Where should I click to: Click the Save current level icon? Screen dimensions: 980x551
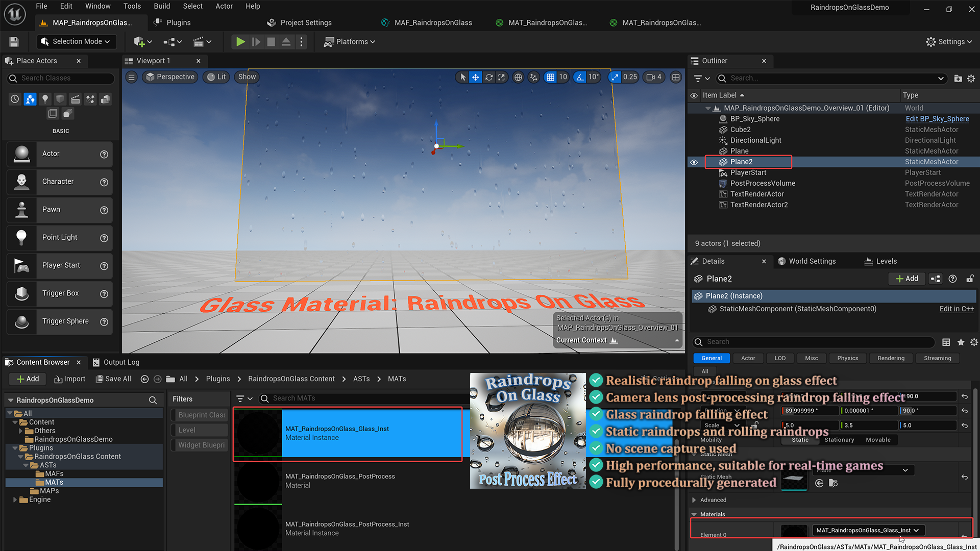[x=14, y=42]
